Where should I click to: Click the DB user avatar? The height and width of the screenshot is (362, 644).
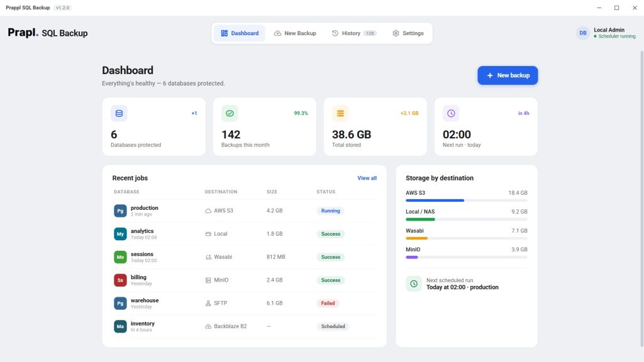583,33
